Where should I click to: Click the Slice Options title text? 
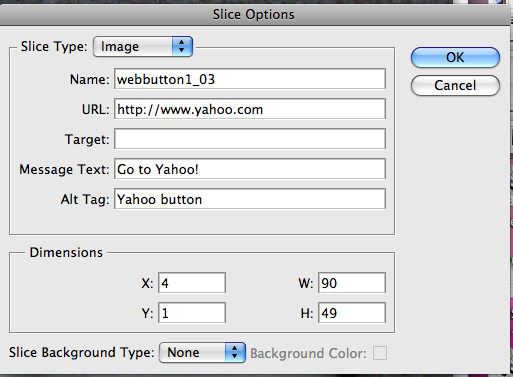pyautogui.click(x=254, y=14)
